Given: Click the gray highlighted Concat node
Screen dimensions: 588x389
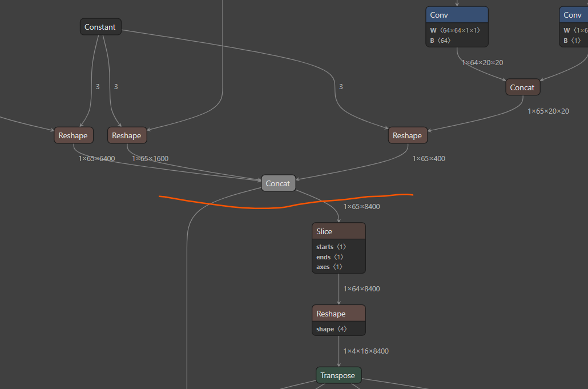Looking at the screenshot, I should [x=278, y=183].
